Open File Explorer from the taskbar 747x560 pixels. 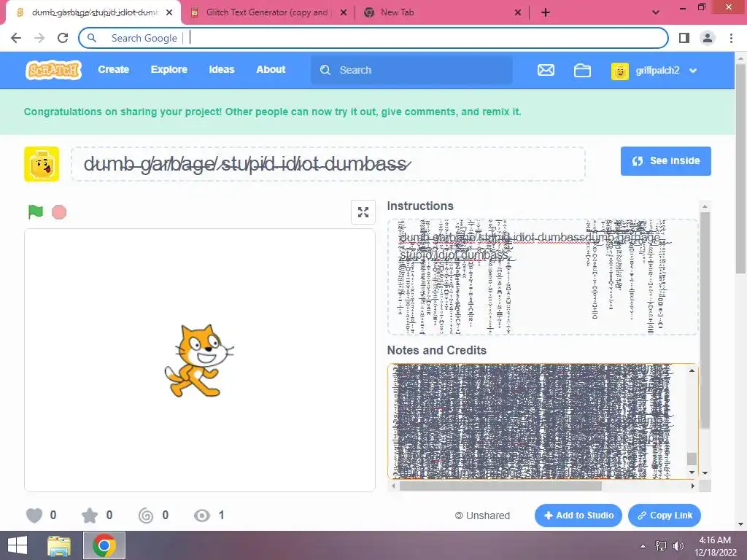pyautogui.click(x=59, y=545)
